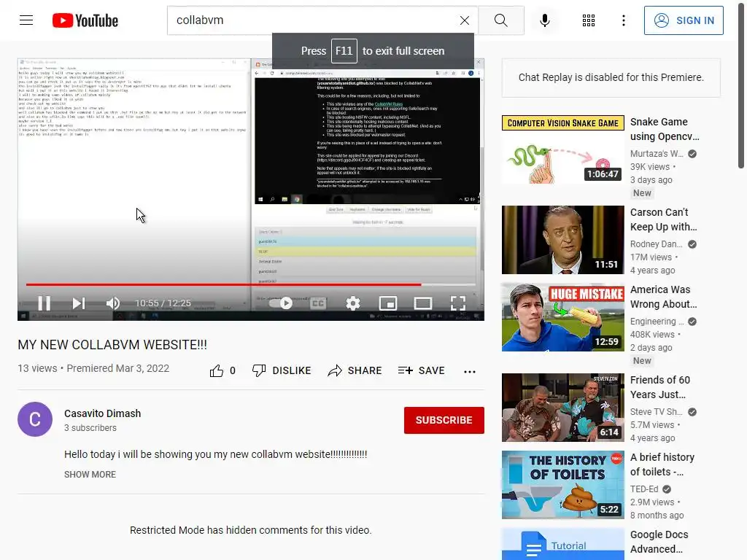The width and height of the screenshot is (747, 560).
Task: Share the video
Action: (x=355, y=370)
